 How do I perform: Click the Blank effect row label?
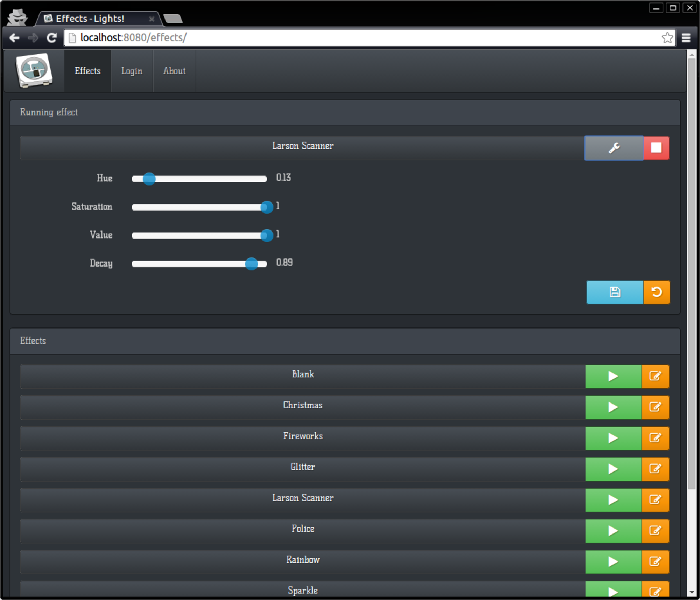click(303, 374)
